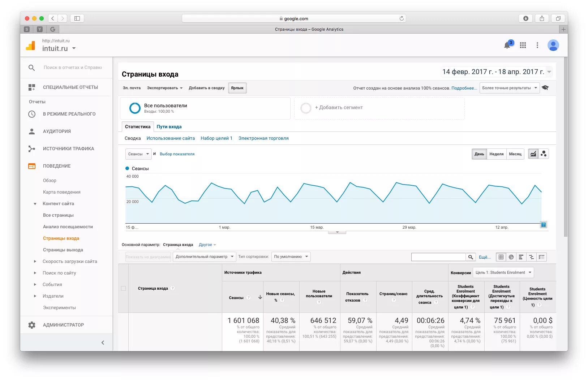Click the Google Analytics logo

(31, 46)
